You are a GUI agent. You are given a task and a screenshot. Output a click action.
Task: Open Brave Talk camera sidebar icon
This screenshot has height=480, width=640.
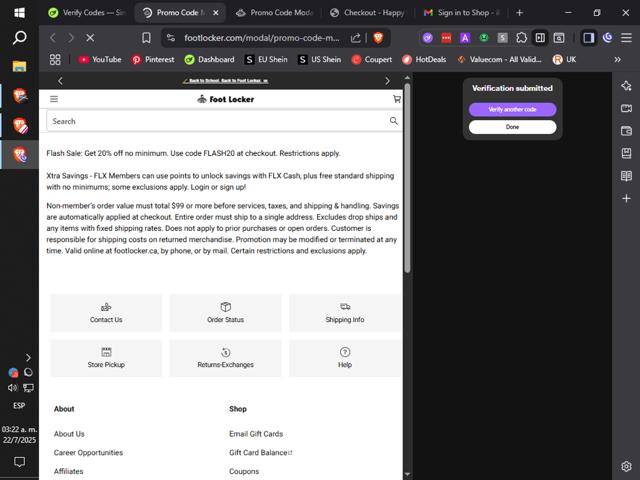click(626, 108)
